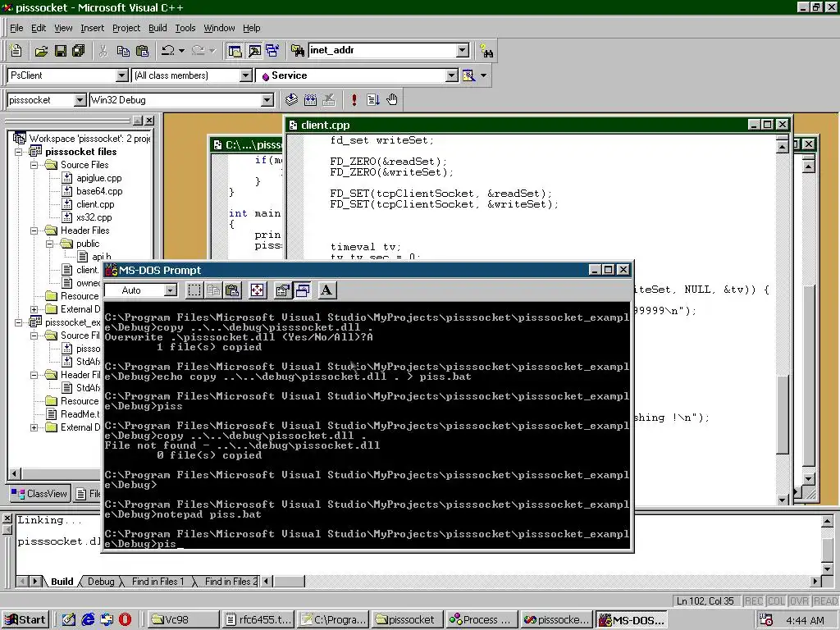Open the WizardBar actions dropdown arrow

484,75
